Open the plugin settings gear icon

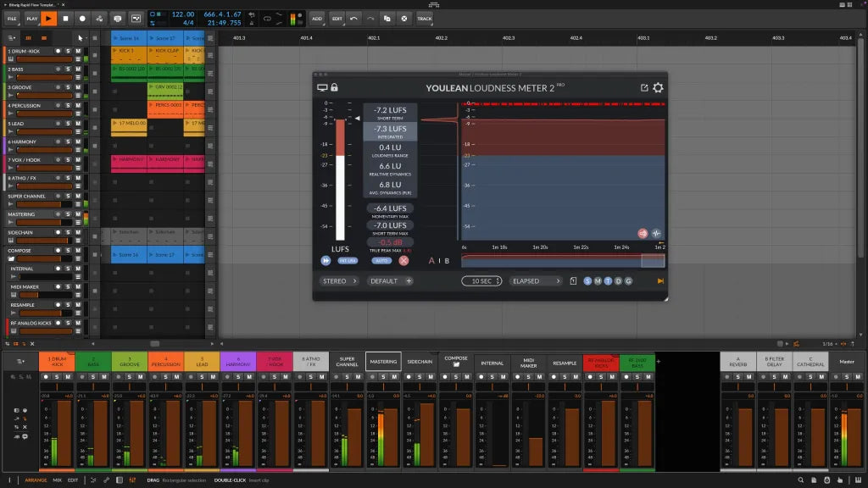(658, 87)
